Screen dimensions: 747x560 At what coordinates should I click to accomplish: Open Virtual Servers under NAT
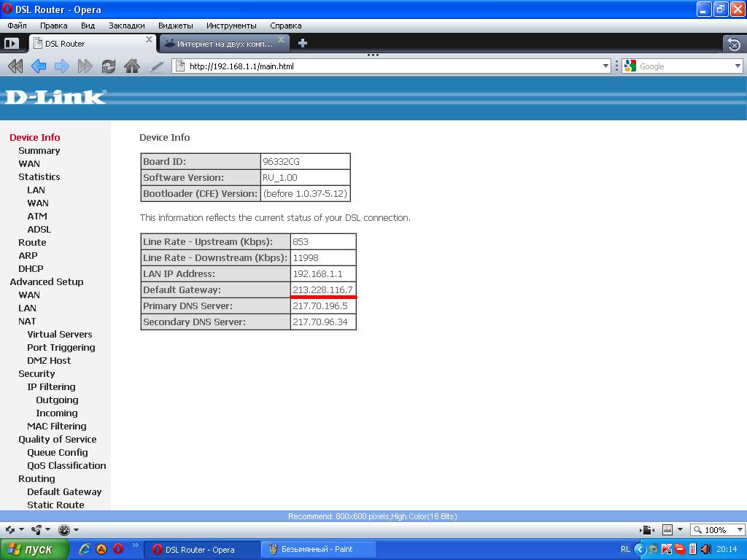(x=60, y=334)
